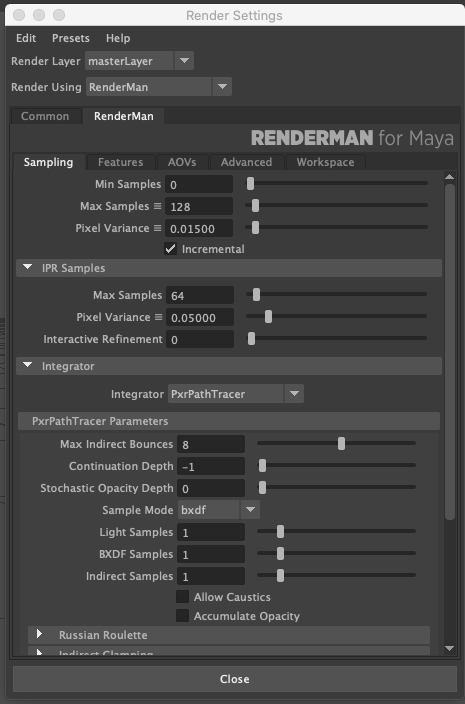The image size is (465, 704).
Task: Open the Help menu
Action: (x=118, y=38)
